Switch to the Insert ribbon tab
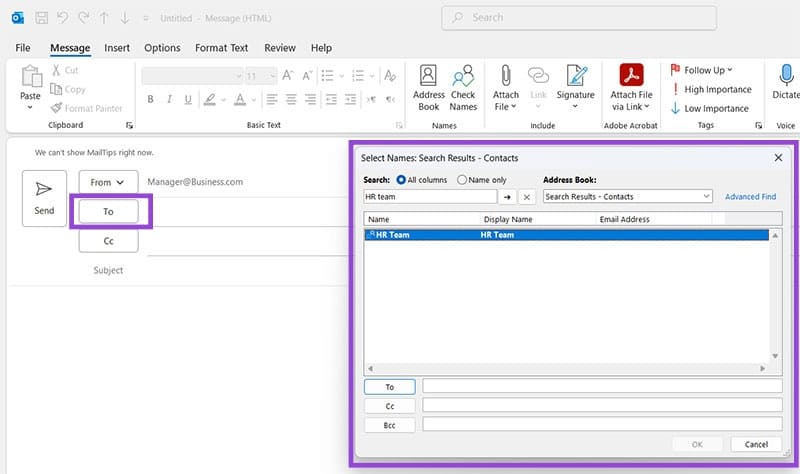Viewport: 800px width, 474px height. point(117,48)
